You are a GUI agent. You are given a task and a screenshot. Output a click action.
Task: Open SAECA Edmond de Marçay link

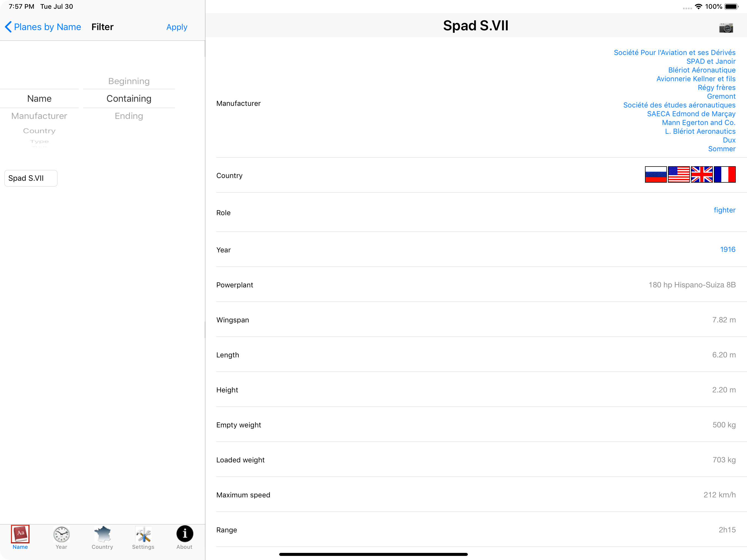click(691, 114)
